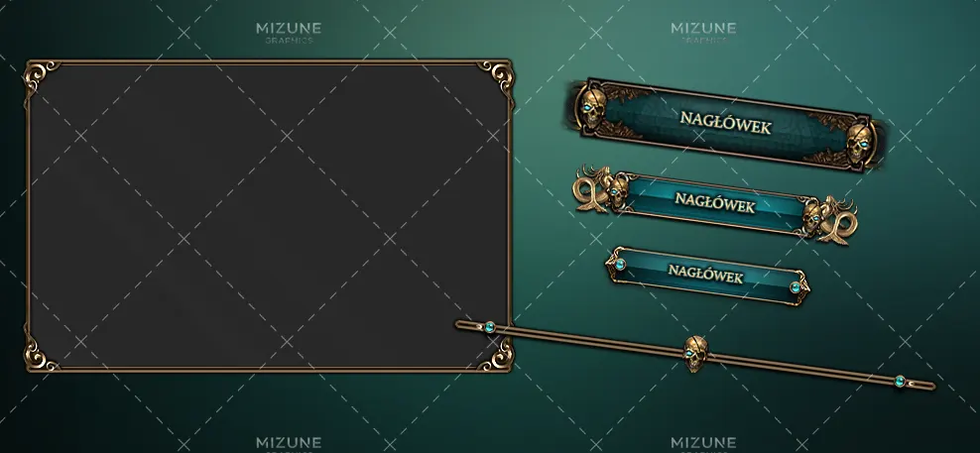Screen dimensions: 980x453
Task: Click the right skull on top NAGŁÓWEK banner
Action: [860, 144]
